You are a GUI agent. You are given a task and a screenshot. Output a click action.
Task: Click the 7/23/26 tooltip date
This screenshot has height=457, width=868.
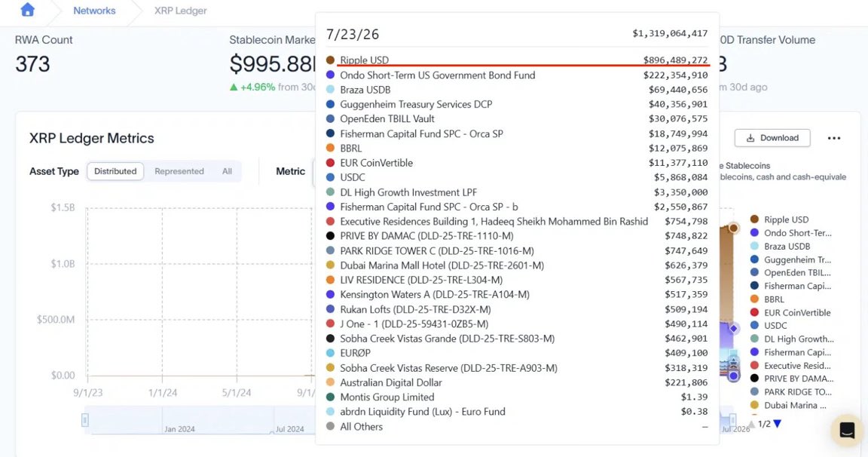[353, 35]
